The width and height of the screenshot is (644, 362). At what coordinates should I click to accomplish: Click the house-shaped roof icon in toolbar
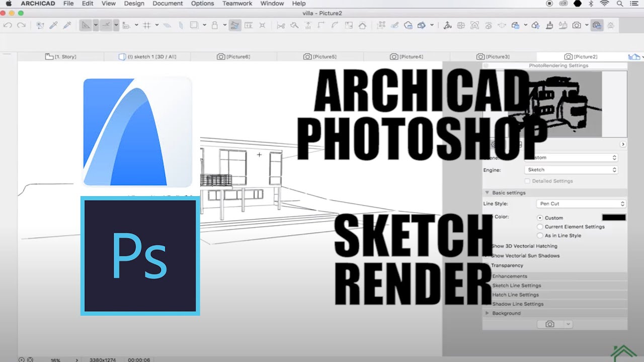[x=362, y=25]
